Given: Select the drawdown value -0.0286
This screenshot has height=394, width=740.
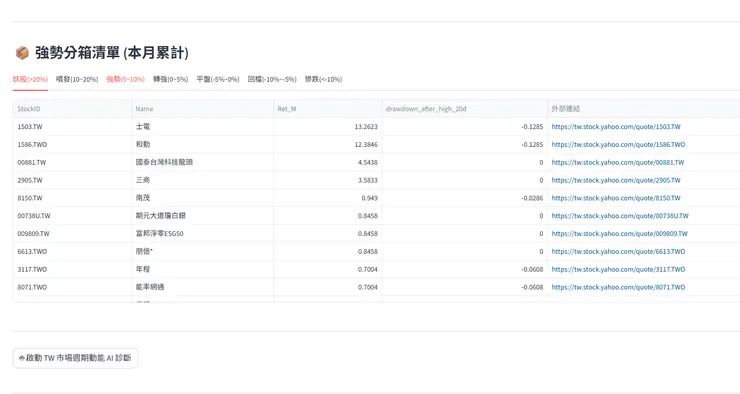Looking at the screenshot, I should pos(464,198).
